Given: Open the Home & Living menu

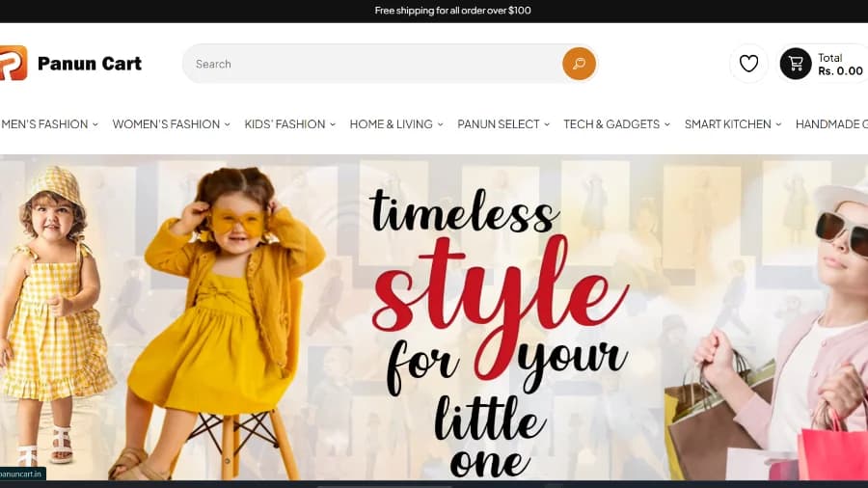Looking at the screenshot, I should point(396,124).
